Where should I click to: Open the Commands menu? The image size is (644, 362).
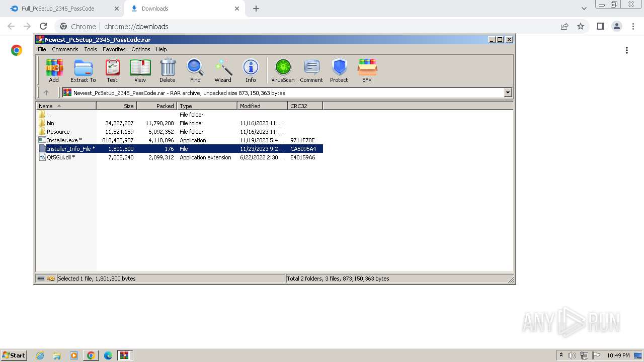click(65, 49)
